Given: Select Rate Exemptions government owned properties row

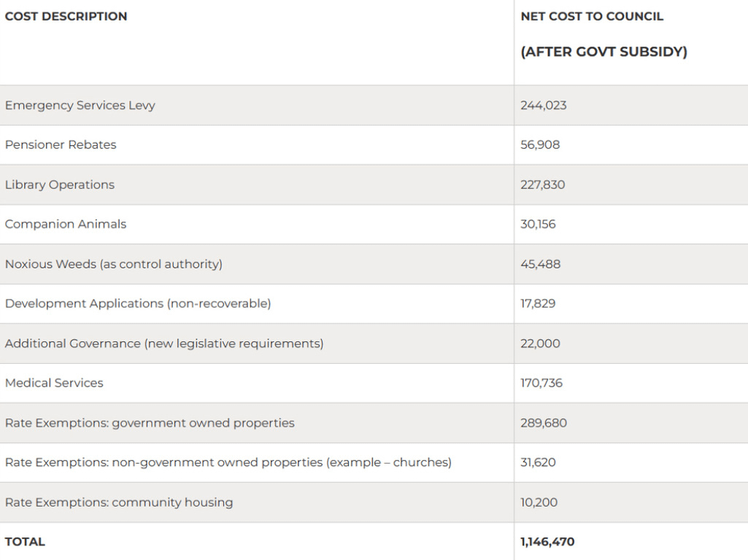Looking at the screenshot, I should tap(374, 423).
